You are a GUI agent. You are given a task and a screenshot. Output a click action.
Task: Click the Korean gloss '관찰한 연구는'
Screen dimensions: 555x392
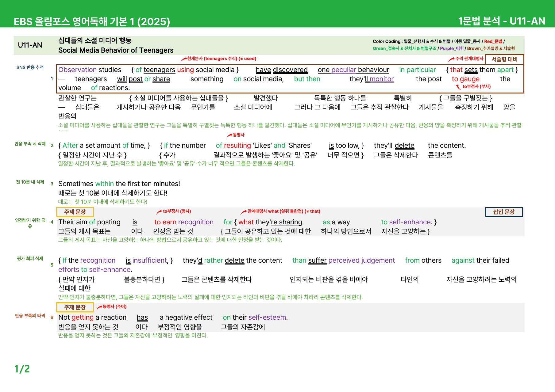click(x=77, y=98)
